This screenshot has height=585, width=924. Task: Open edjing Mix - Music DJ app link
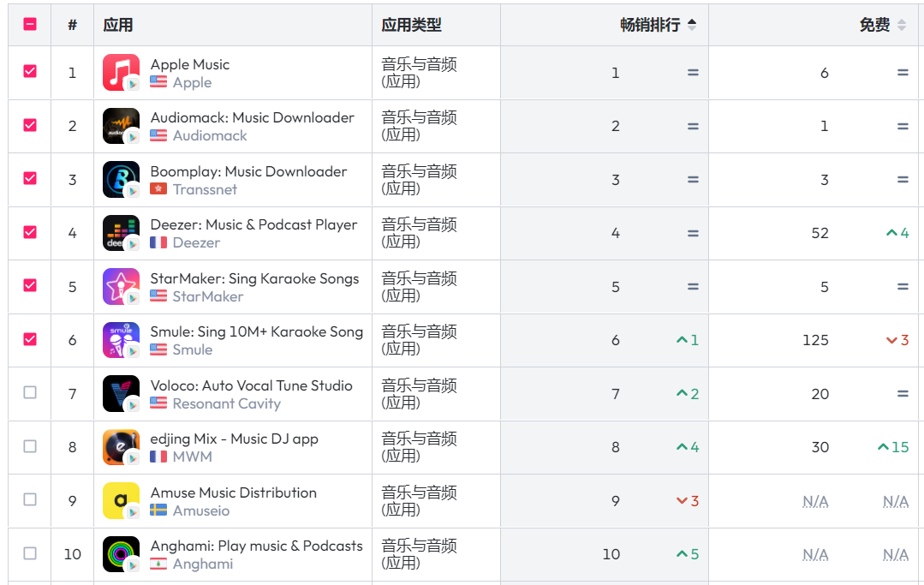click(x=235, y=439)
